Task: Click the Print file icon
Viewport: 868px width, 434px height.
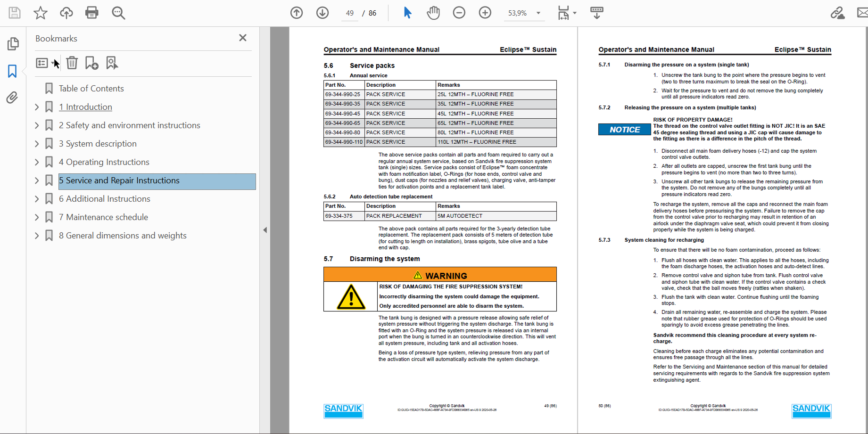Action: (91, 13)
